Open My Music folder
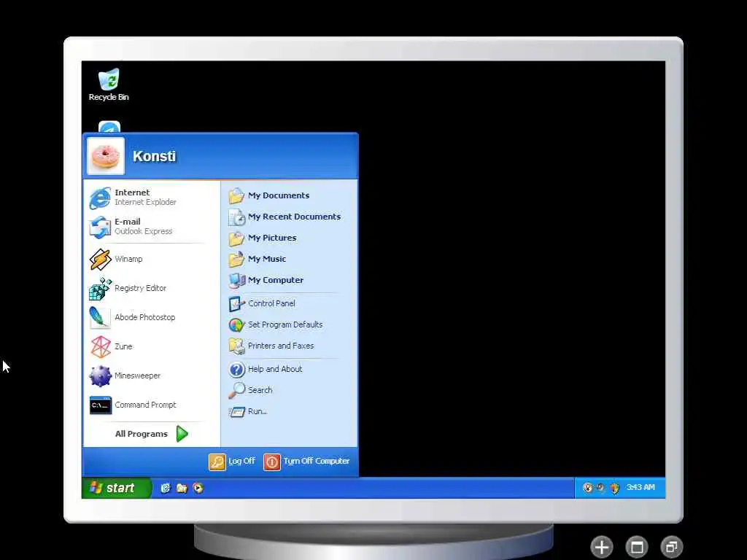The image size is (747, 560). click(x=290, y=259)
